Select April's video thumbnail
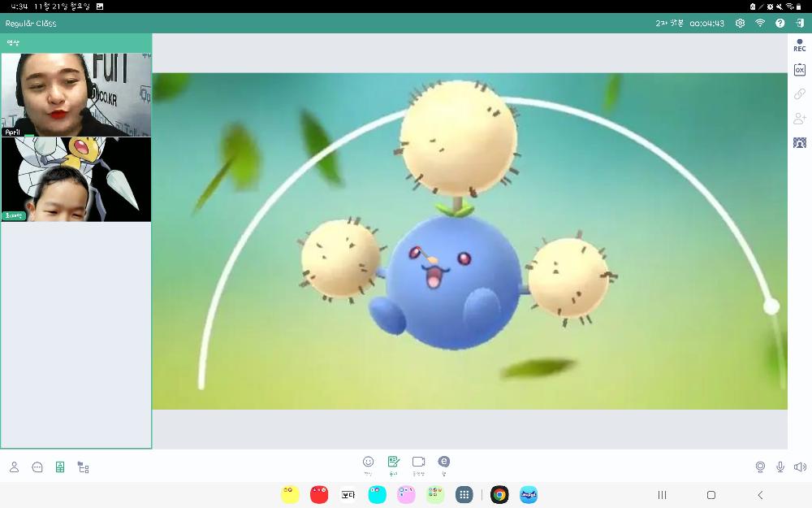Image resolution: width=812 pixels, height=508 pixels. [x=76, y=95]
